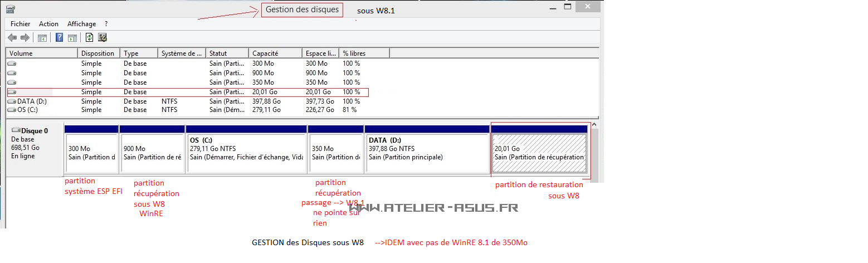This screenshot has height=263, width=868.
Task: Open Help via blue question mark icon
Action: [x=59, y=38]
